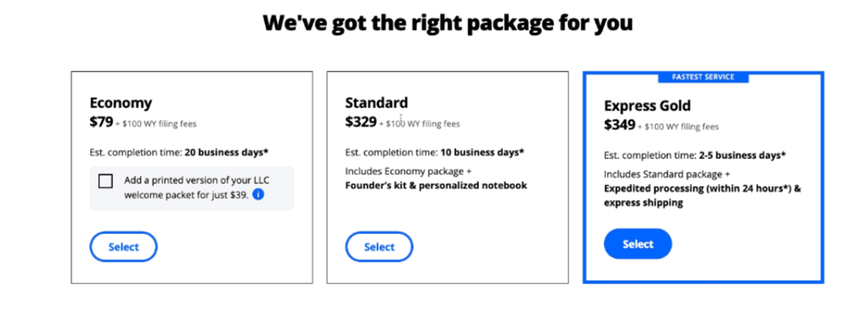Enable the printed LLC welcome packet add-on
868x330 pixels.
click(x=105, y=180)
